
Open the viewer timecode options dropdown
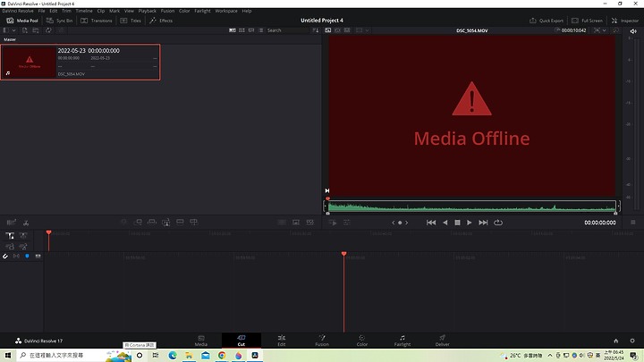pyautogui.click(x=604, y=30)
